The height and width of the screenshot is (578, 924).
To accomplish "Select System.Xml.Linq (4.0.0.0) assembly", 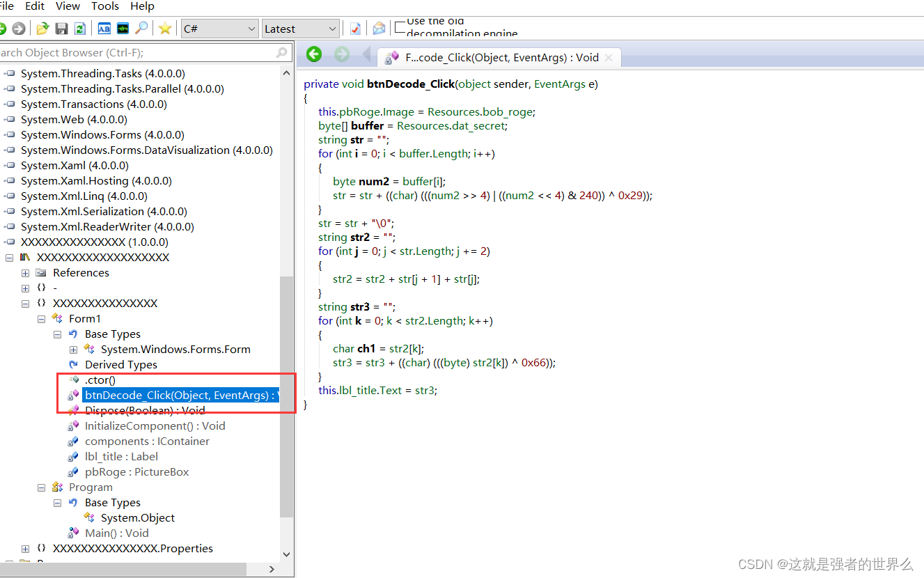I will click(84, 196).
